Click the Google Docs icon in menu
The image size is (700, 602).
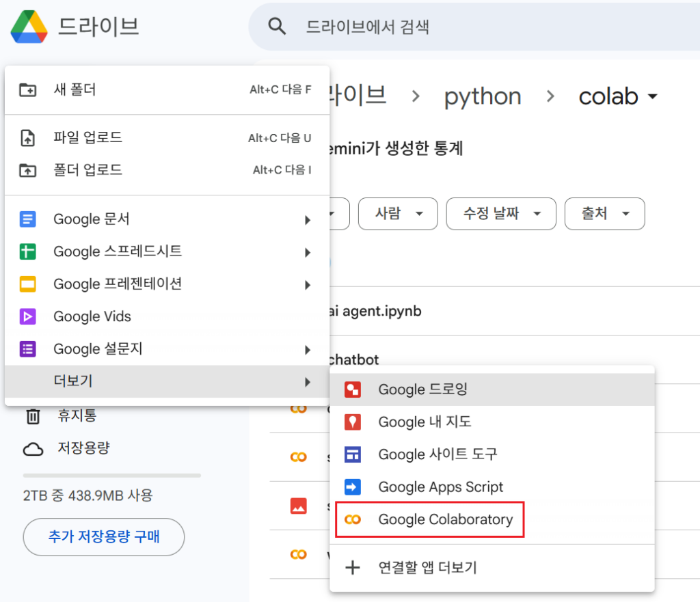[x=28, y=219]
